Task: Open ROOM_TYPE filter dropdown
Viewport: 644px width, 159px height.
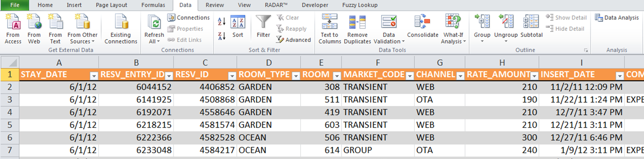Action: pos(296,76)
